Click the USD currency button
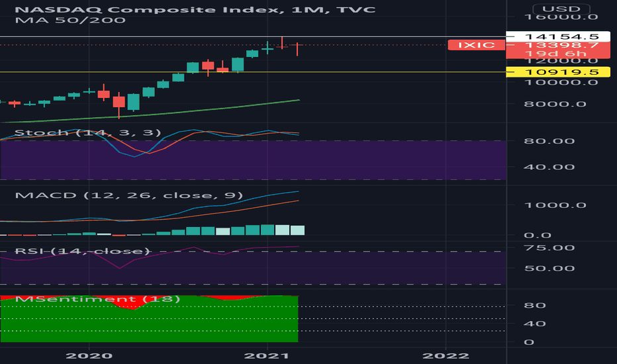Screen dimensions: 617x364 tap(561, 9)
